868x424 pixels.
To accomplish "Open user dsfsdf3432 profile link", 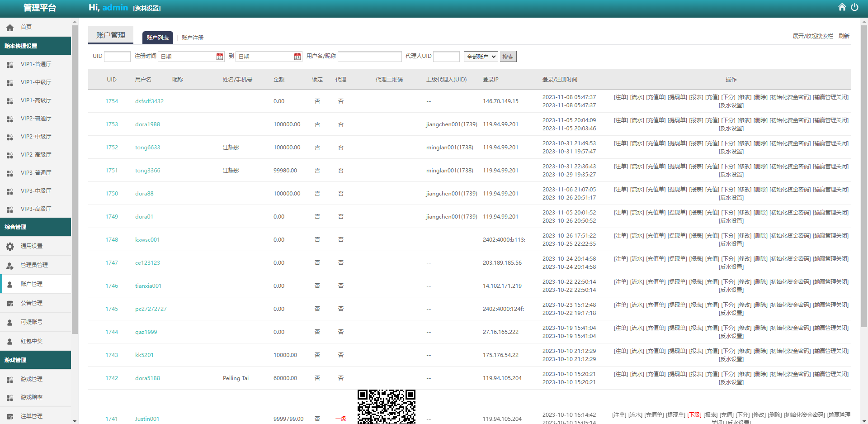I will [x=149, y=101].
